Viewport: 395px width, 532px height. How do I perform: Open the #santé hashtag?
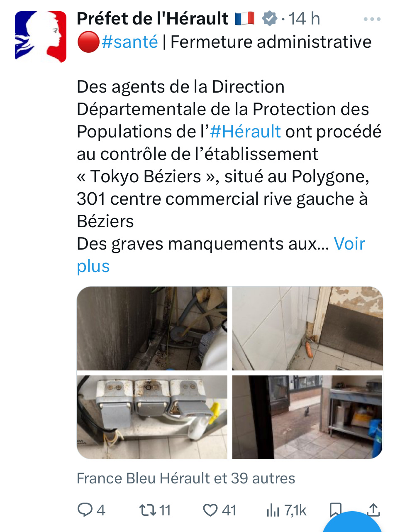[129, 42]
